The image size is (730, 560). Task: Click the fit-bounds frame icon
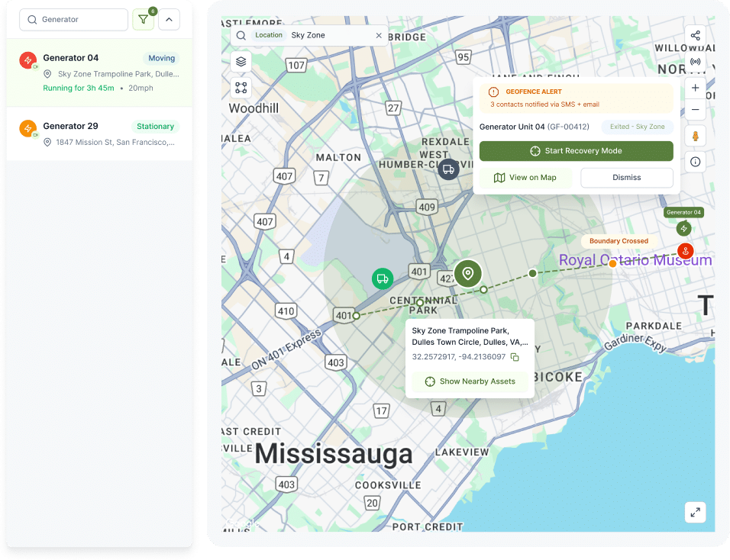241,88
